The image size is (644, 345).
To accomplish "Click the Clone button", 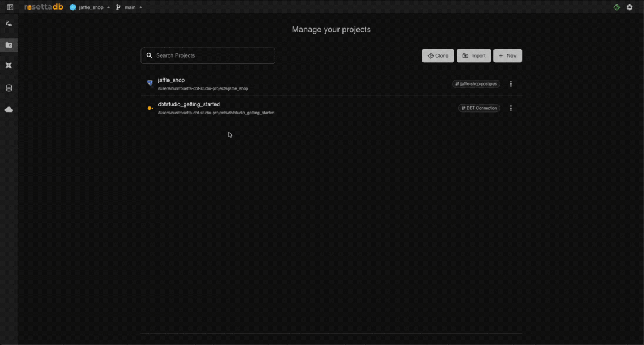I will click(x=438, y=55).
